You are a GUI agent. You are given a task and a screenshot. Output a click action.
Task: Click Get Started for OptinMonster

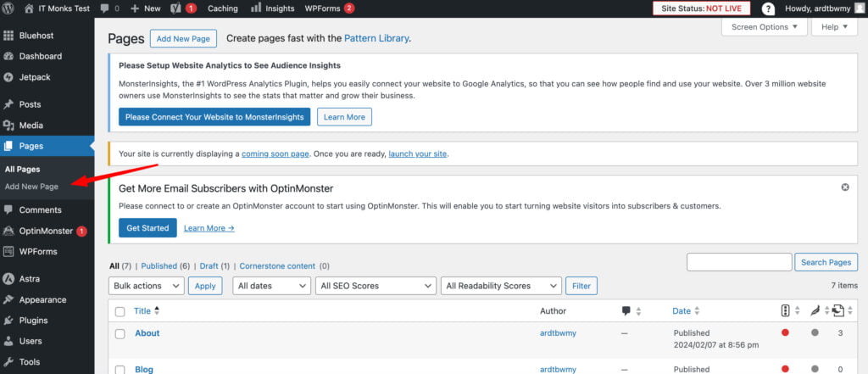tap(147, 228)
